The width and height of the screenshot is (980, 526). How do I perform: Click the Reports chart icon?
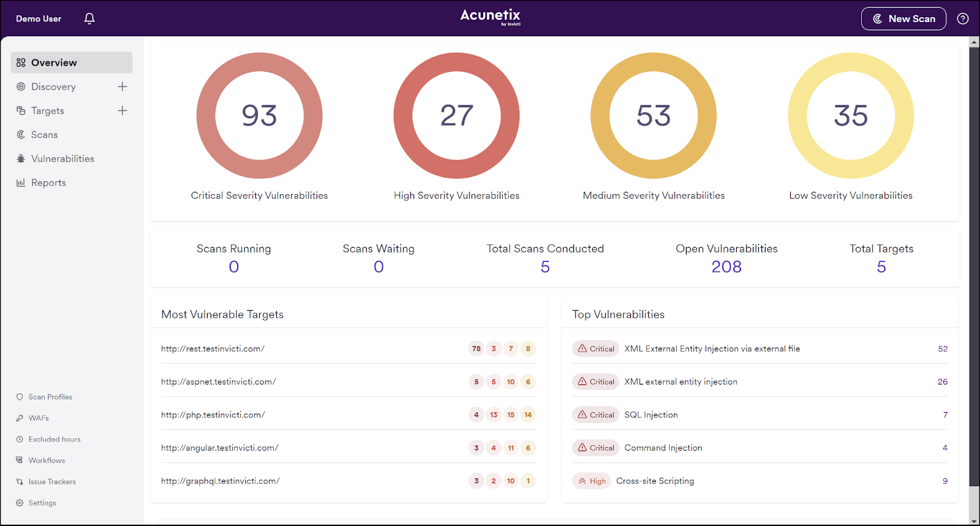click(x=21, y=183)
